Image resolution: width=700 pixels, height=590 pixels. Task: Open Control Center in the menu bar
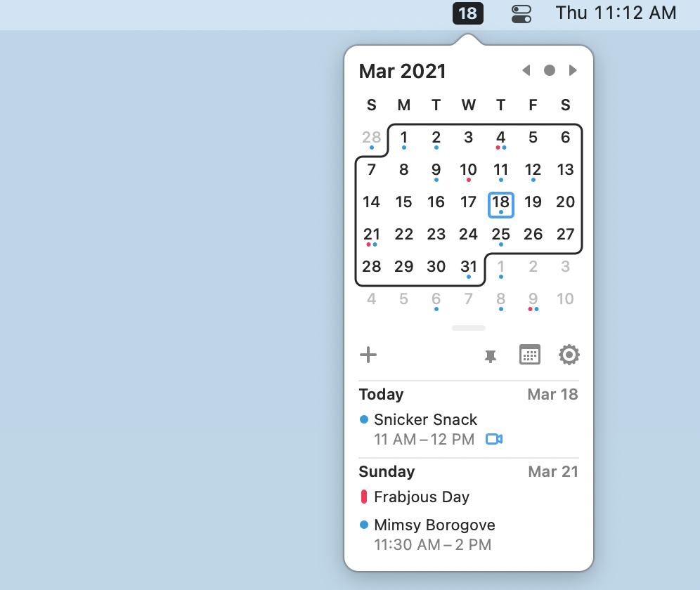521,13
